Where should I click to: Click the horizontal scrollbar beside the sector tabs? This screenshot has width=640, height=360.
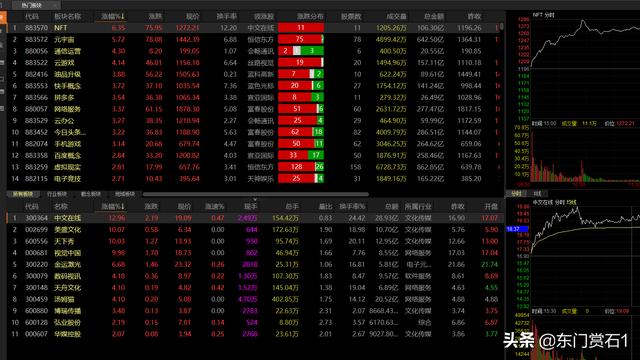pyautogui.click(x=256, y=194)
